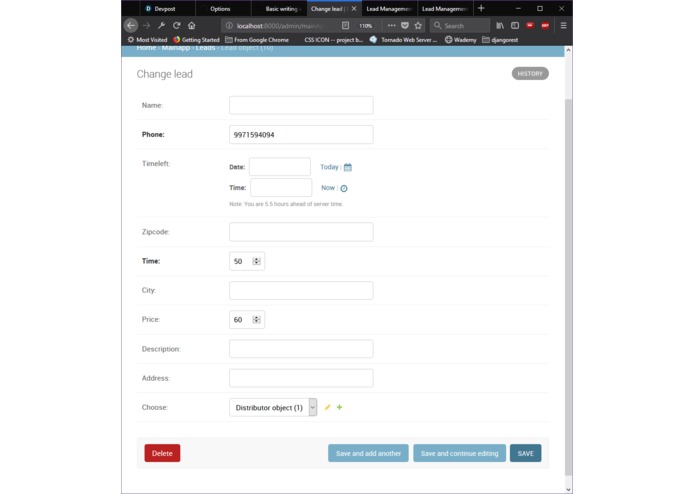Click the Today link
This screenshot has width=695, height=494.
click(x=329, y=167)
